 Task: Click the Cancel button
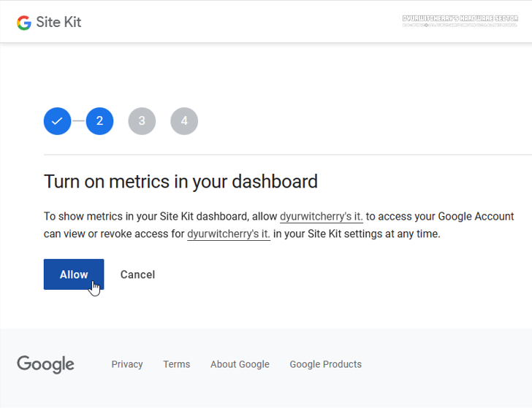(137, 274)
